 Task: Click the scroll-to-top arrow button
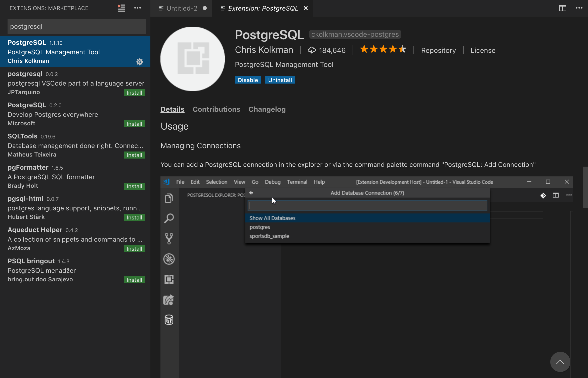560,362
